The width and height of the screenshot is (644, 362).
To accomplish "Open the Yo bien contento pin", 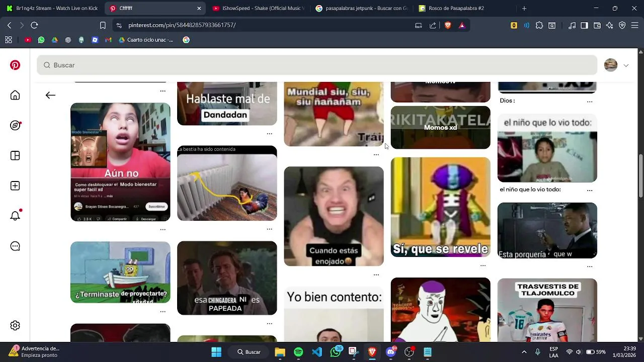I will tap(334, 314).
